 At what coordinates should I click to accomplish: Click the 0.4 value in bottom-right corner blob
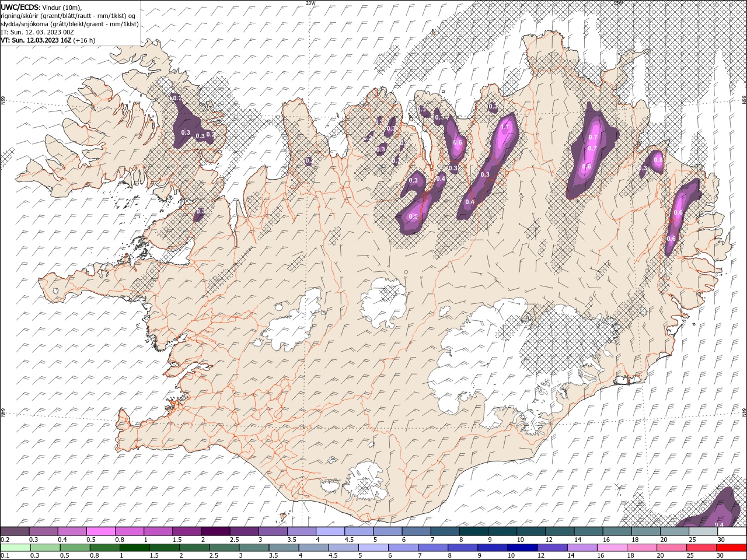tap(719, 525)
